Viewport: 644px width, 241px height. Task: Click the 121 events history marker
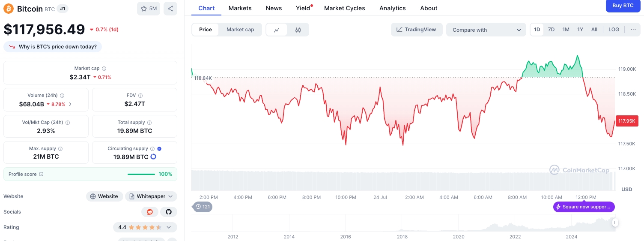pyautogui.click(x=203, y=207)
